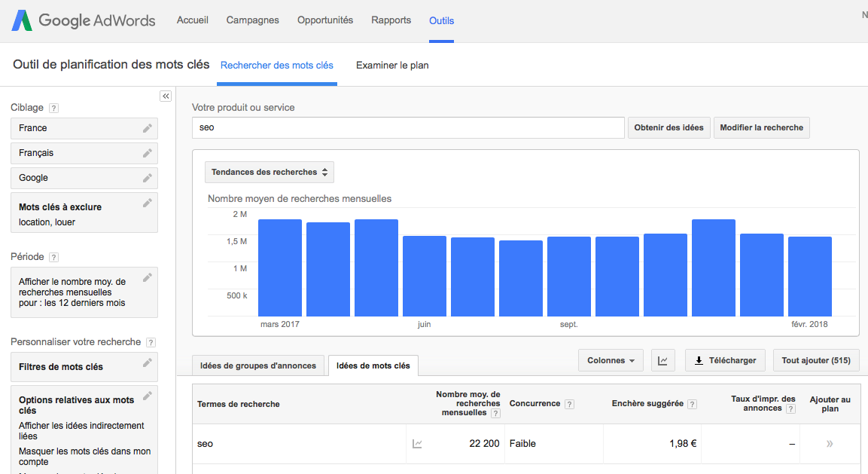This screenshot has height=474, width=868.
Task: Click Ajouter au plan column header
Action: [x=830, y=404]
